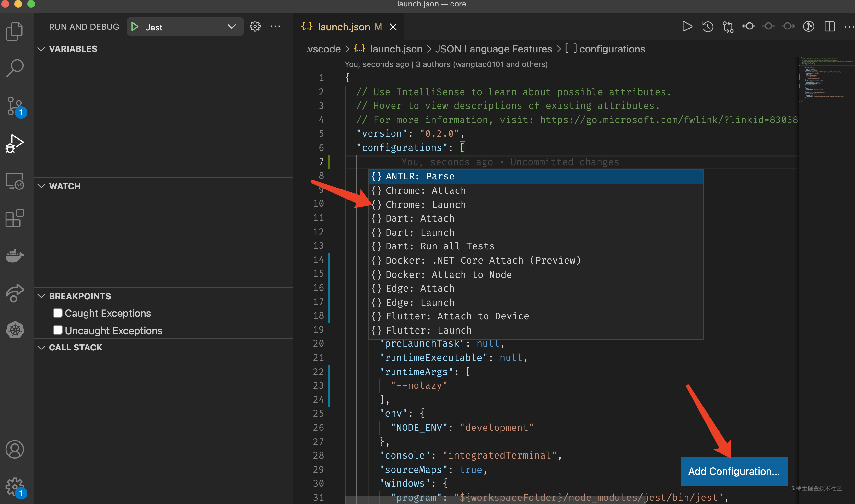Image resolution: width=855 pixels, height=504 pixels.
Task: Click Run play icon in editor toolbar
Action: tap(687, 27)
